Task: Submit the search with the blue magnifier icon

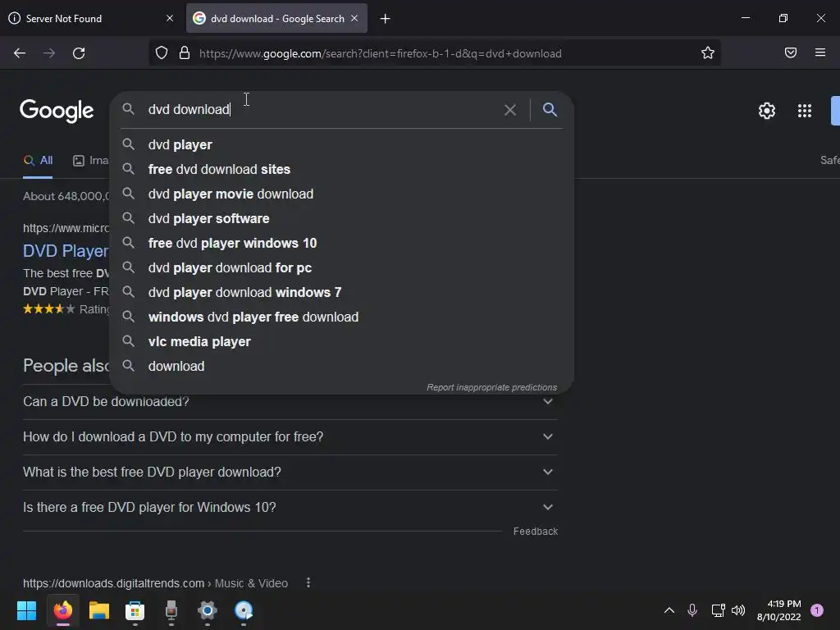Action: (x=550, y=109)
